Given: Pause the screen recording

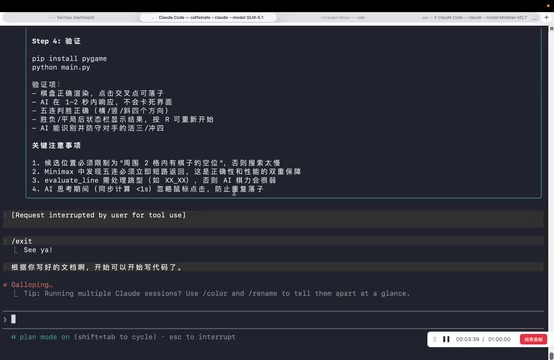Looking at the screenshot, I should tap(446, 339).
